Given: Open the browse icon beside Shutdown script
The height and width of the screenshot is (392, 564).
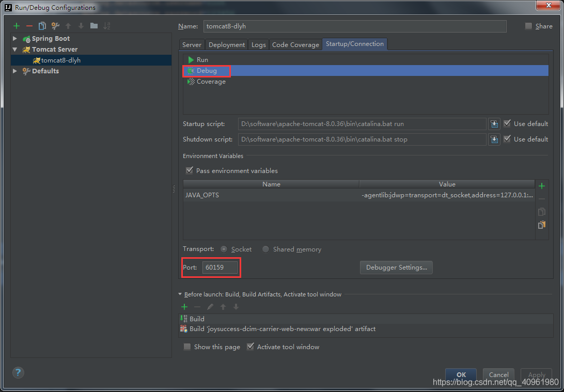Looking at the screenshot, I should click(x=494, y=139).
